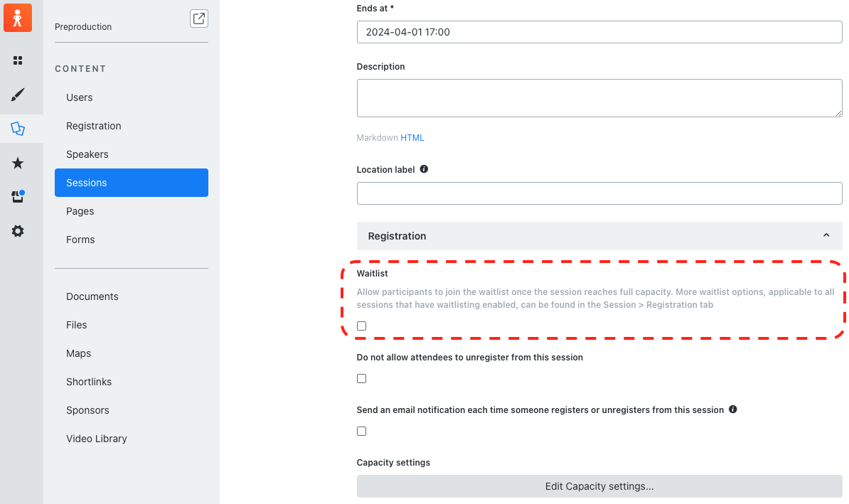
Task: Open Preproduction in external window icon
Action: click(x=198, y=18)
